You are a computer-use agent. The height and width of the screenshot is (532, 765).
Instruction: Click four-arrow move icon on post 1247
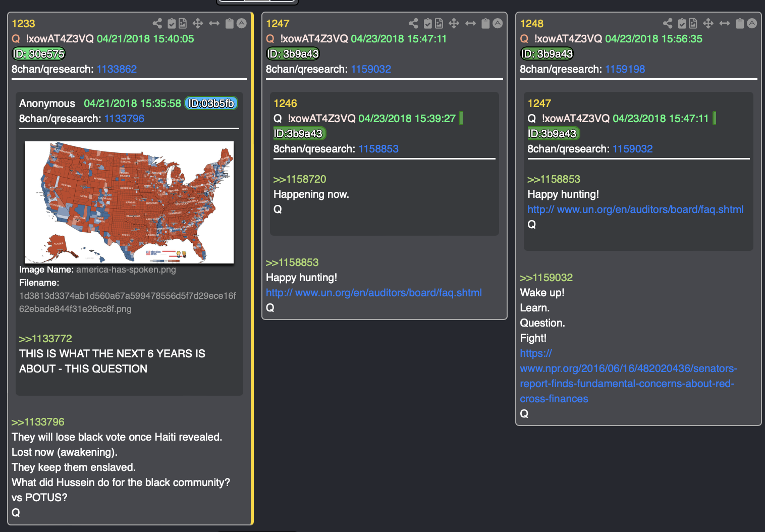point(454,23)
